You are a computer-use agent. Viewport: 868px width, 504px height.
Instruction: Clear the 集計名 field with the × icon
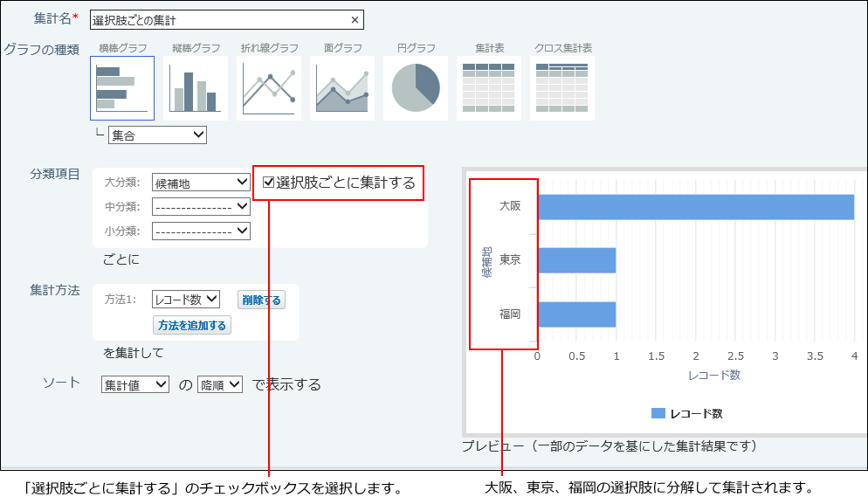click(355, 20)
